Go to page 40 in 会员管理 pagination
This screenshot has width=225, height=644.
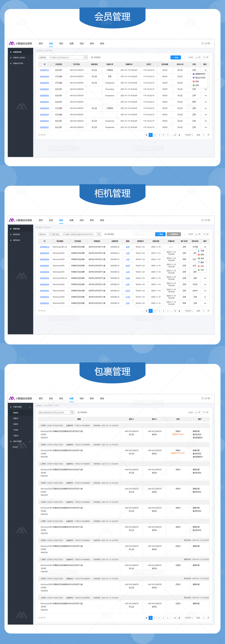[175, 135]
